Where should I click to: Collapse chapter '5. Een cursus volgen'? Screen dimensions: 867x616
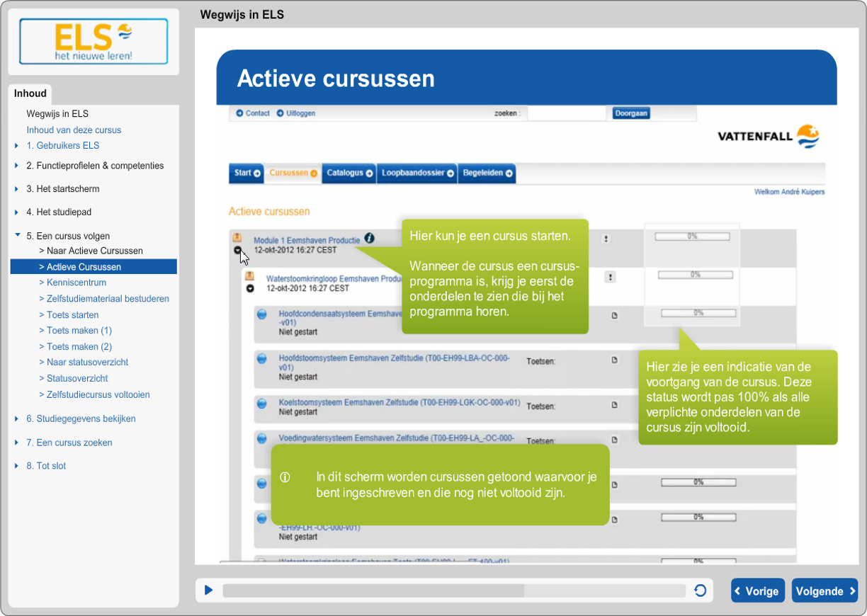pos(18,236)
